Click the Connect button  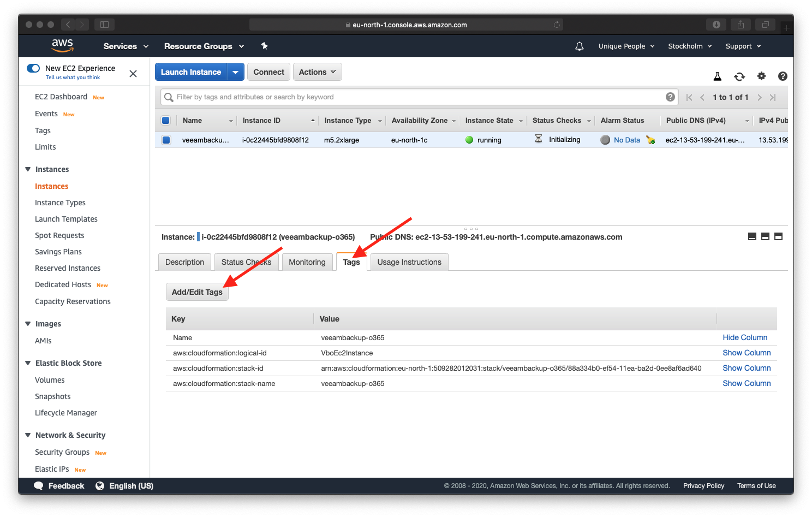point(268,72)
